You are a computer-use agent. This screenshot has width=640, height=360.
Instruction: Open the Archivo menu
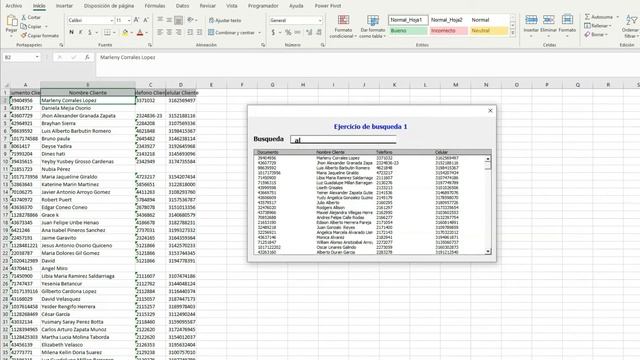13,6
